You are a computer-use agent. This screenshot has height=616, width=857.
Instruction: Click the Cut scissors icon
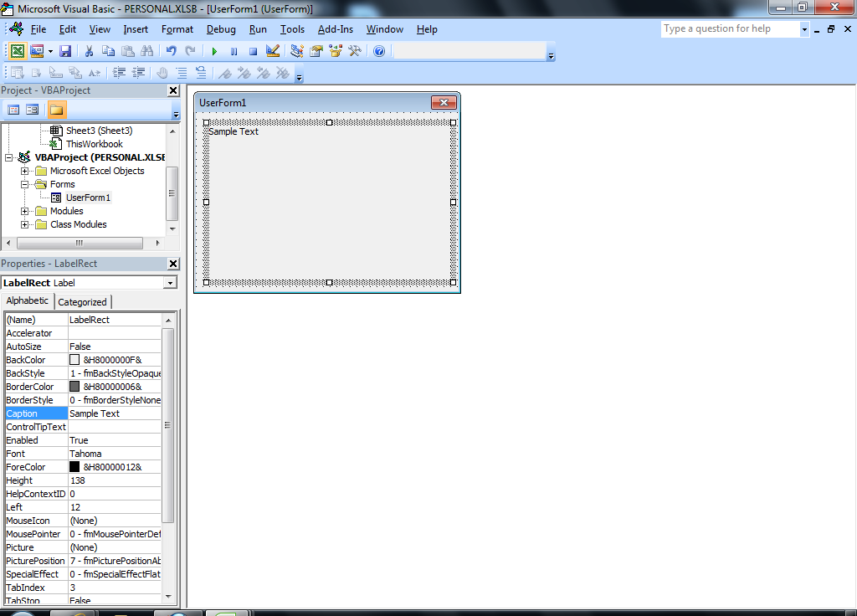[x=89, y=51]
